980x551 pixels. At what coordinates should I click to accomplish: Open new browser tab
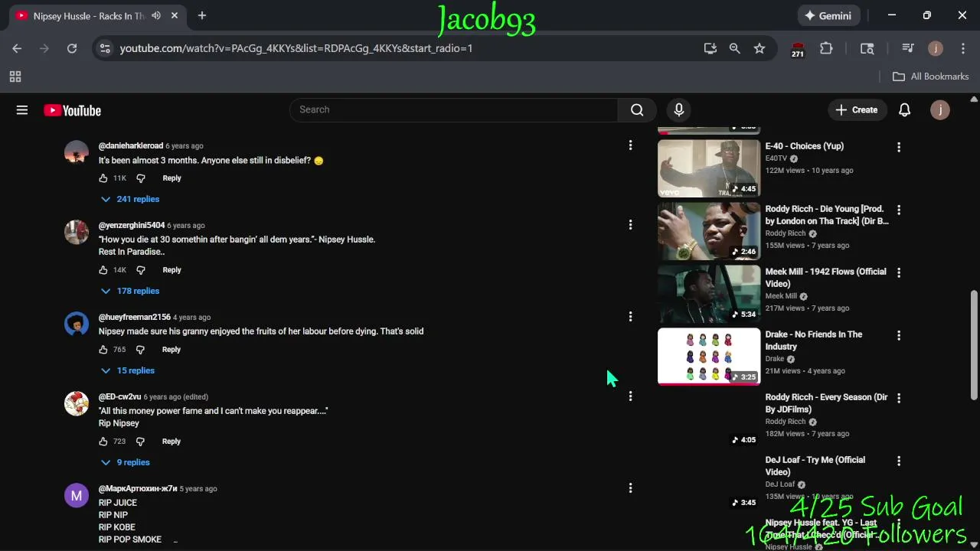click(202, 15)
